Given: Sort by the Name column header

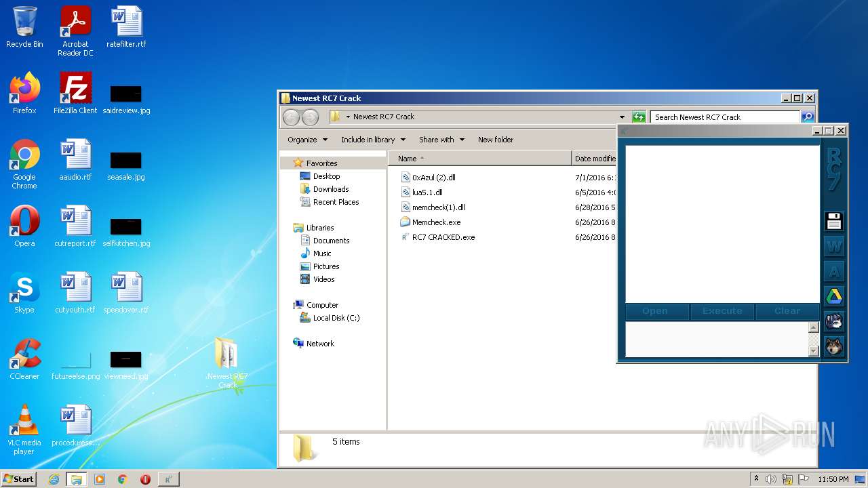Looking at the screenshot, I should coord(480,159).
